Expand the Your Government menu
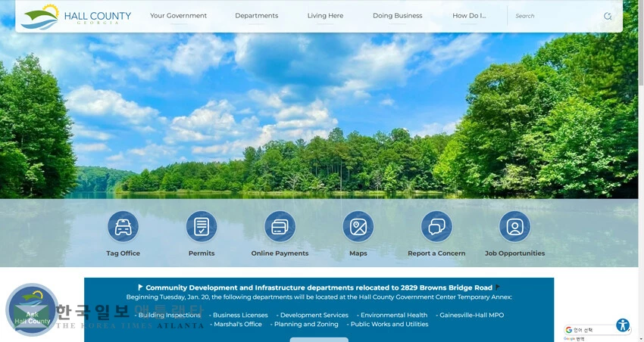The image size is (644, 342). [178, 16]
